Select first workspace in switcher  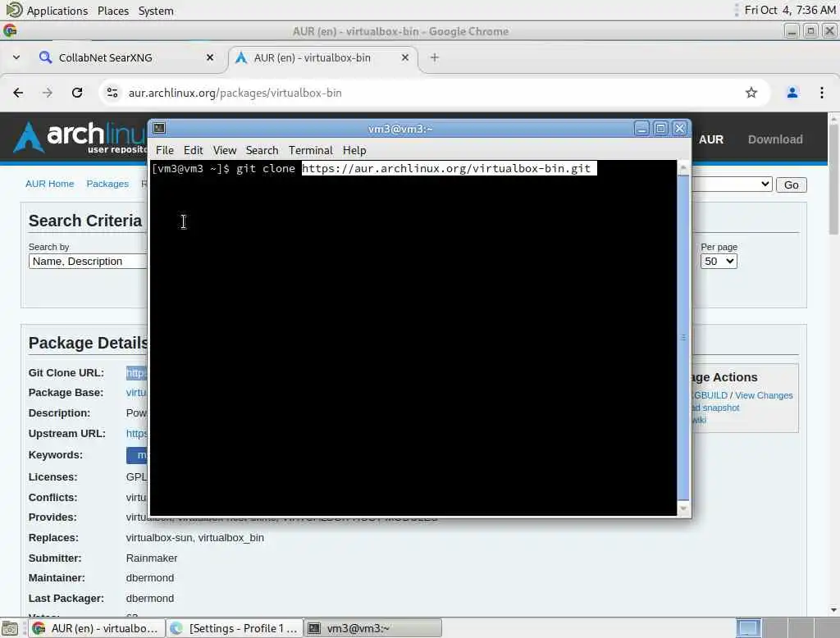click(748, 628)
